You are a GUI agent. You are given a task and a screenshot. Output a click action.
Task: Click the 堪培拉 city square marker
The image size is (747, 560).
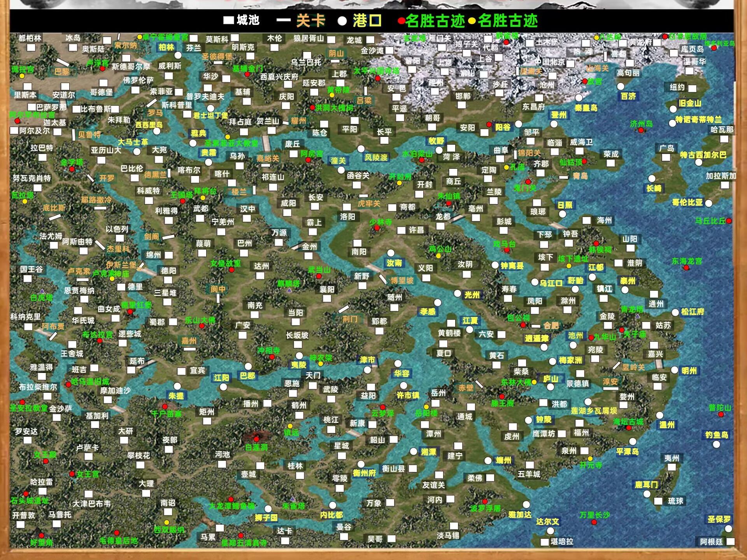pyautogui.click(x=545, y=542)
